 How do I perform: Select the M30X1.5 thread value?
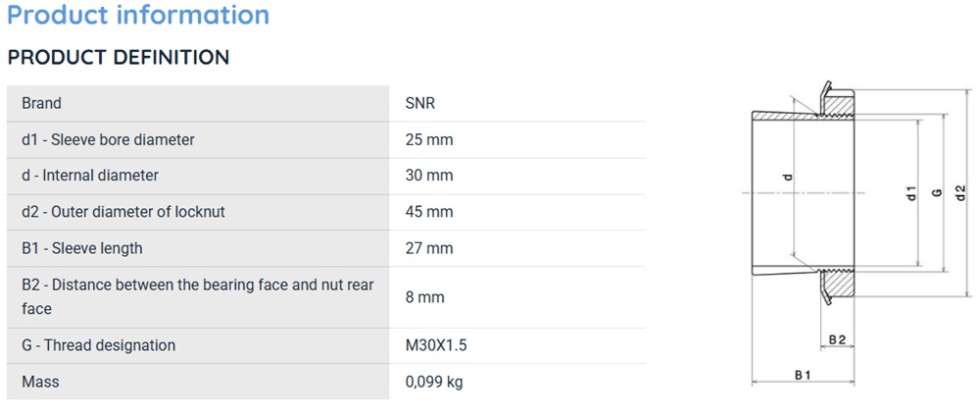coord(436,345)
